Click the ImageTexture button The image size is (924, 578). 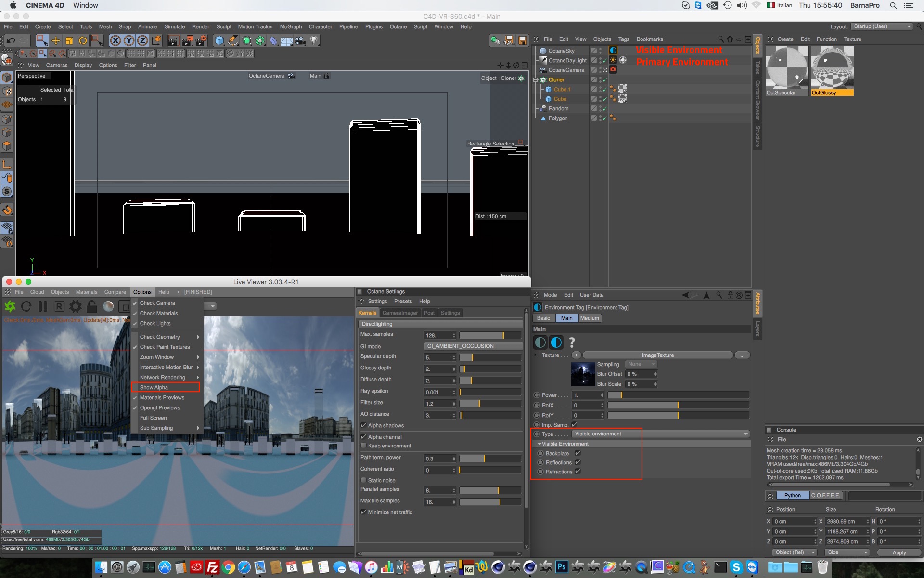click(657, 355)
